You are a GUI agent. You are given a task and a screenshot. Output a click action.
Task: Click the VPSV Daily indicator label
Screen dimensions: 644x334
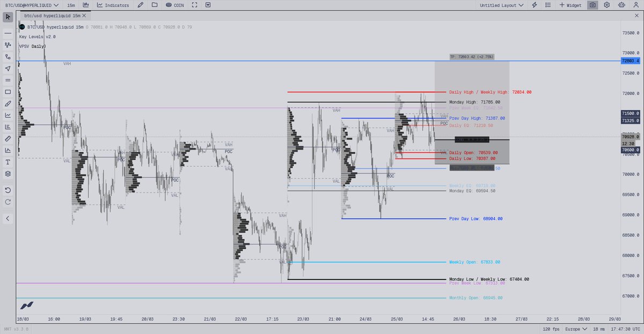(x=32, y=46)
